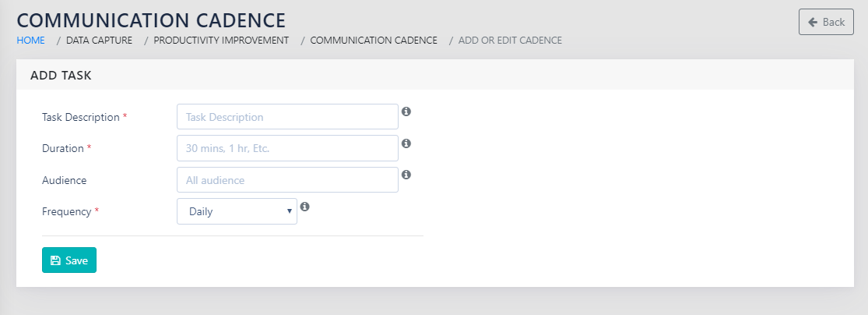The height and width of the screenshot is (315, 868).
Task: Open DATA CAPTURE breadcrumb link
Action: (x=99, y=40)
